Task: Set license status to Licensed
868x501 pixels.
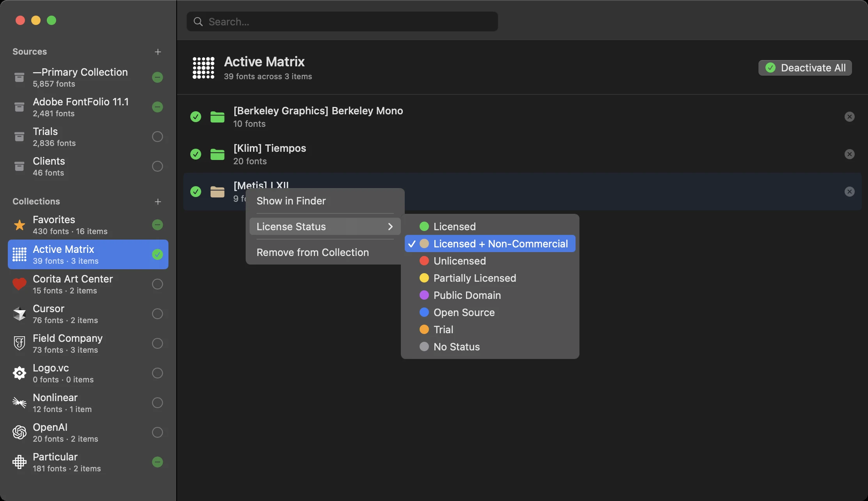Action: [490, 227]
